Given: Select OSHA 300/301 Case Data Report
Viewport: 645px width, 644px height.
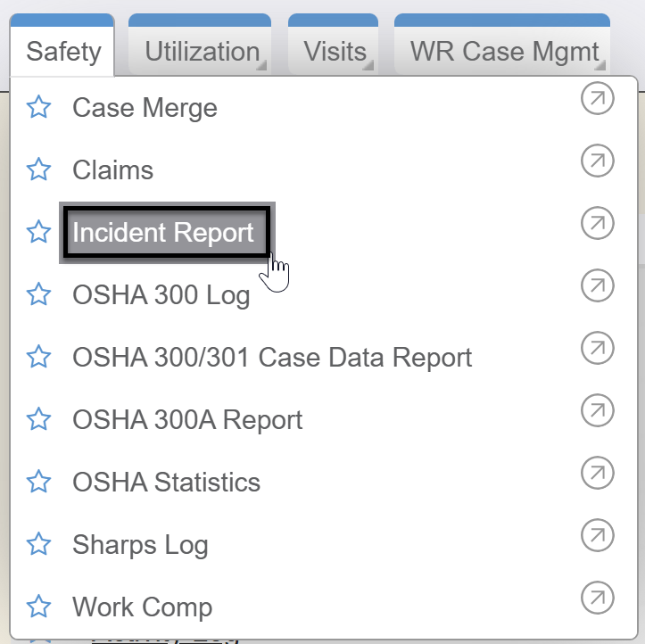Looking at the screenshot, I should tap(272, 358).
